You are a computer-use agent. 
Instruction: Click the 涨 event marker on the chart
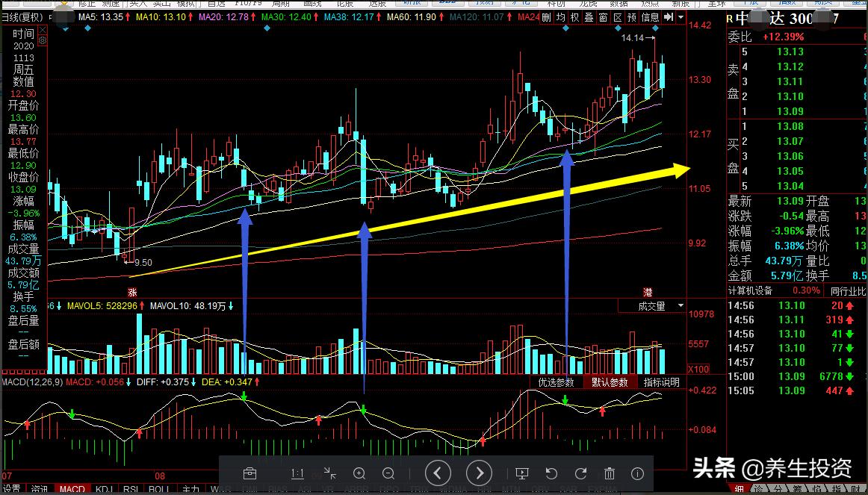tap(131, 292)
